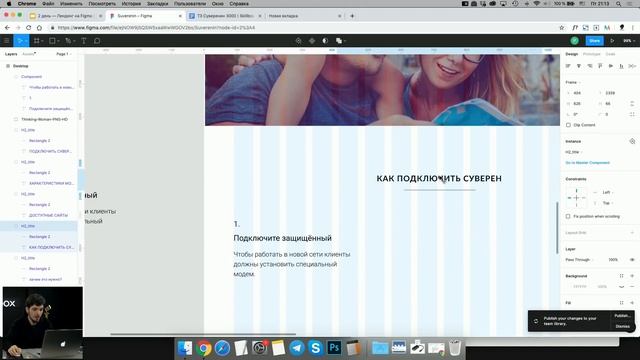Collapse the Component layer in Layers panel
640x360 pixels.
click(x=16, y=77)
